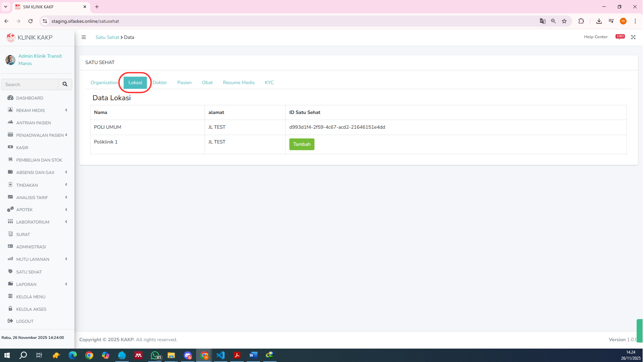Switch to the Resume Medis tab

tap(238, 82)
